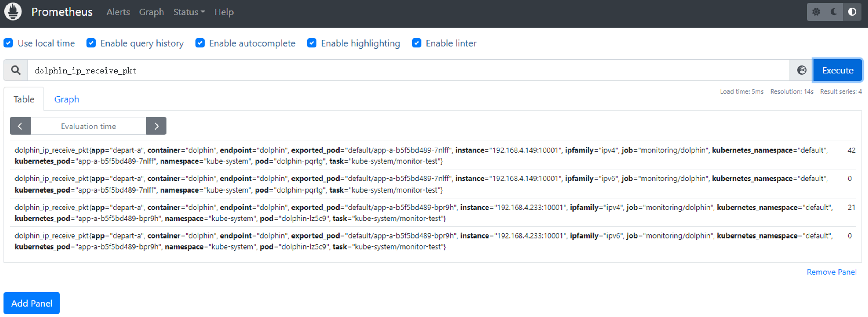
Task: Add a new panel
Action: (32, 303)
